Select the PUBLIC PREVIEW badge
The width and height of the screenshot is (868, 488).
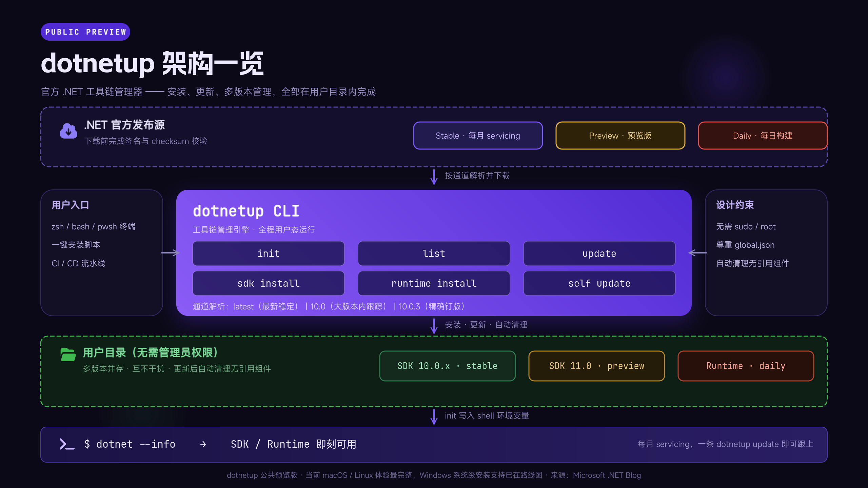(x=85, y=32)
